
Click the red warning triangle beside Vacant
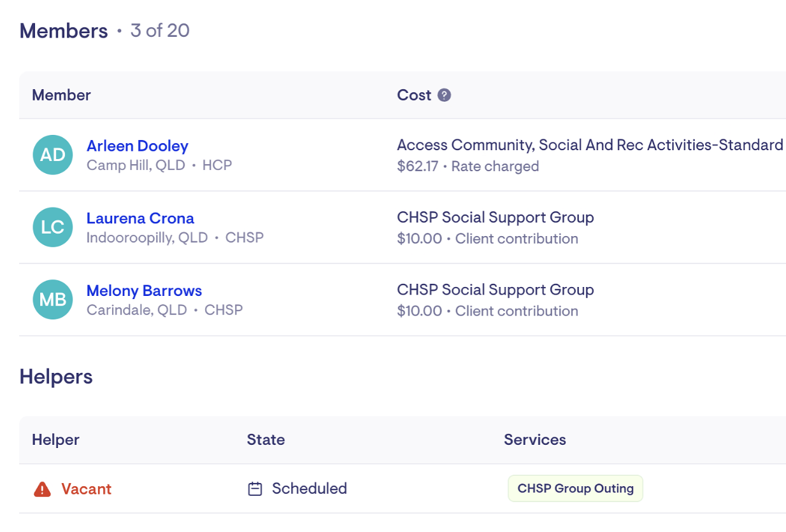[x=42, y=489]
